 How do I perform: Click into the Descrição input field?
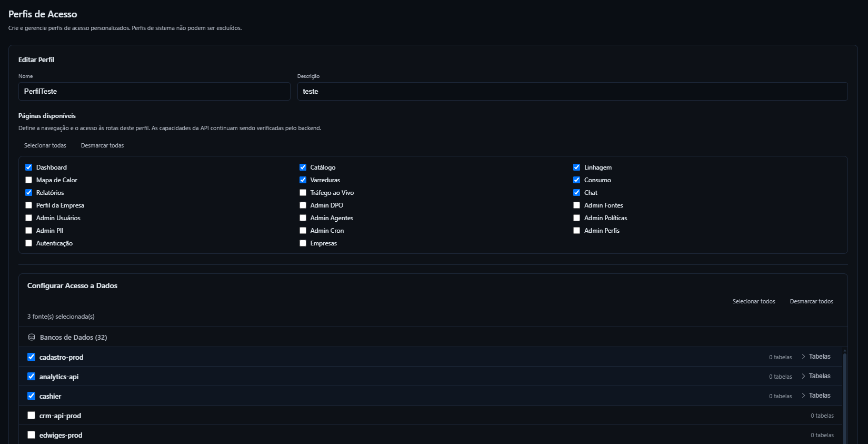click(x=573, y=91)
